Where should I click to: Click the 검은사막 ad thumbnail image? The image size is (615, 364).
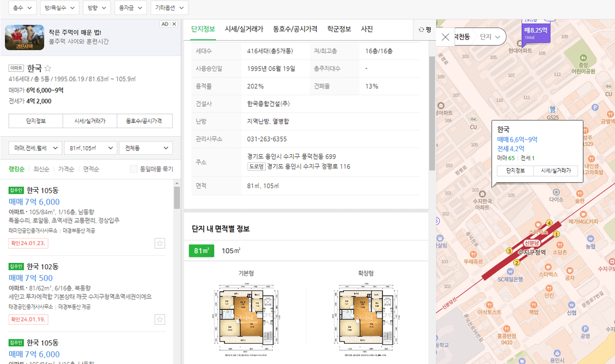click(x=25, y=37)
